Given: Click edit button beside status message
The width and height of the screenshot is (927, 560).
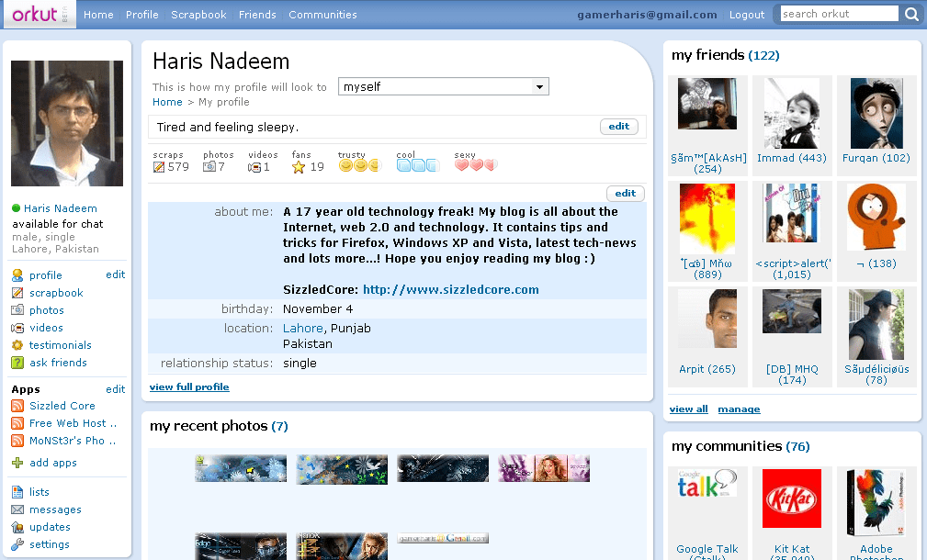Looking at the screenshot, I should click(x=619, y=127).
